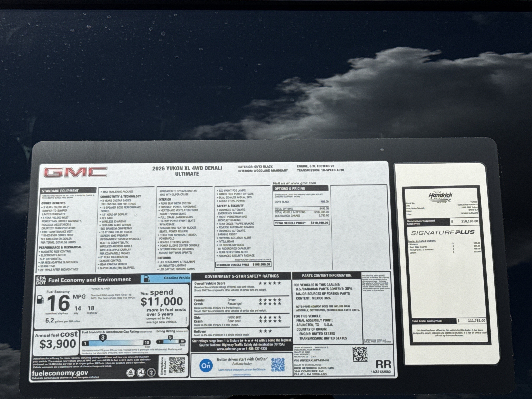Click 'Standard Vehicle Price $106,900.00' box
The width and height of the screenshot is (532, 399).
(x=243, y=265)
